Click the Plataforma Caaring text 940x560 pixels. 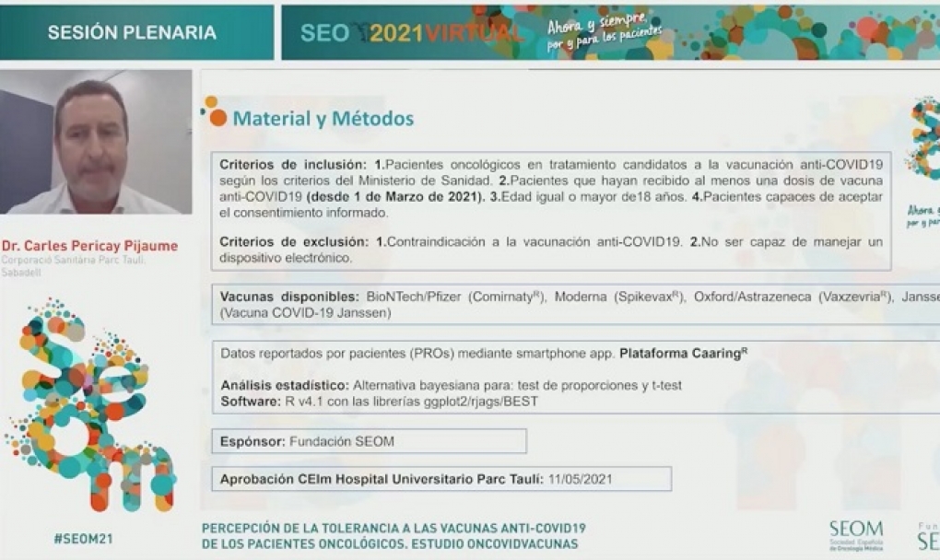click(x=684, y=353)
